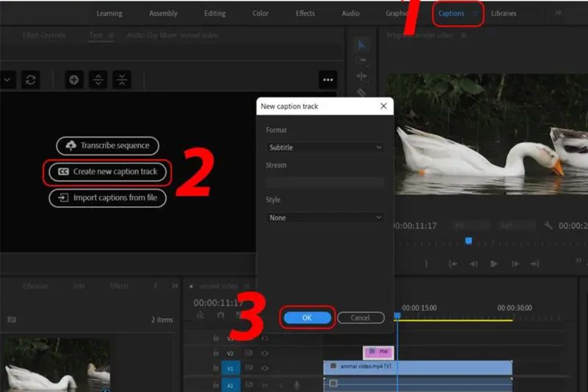Toggle the V1 track targeting button
This screenshot has height=392, width=588.
coord(230,368)
